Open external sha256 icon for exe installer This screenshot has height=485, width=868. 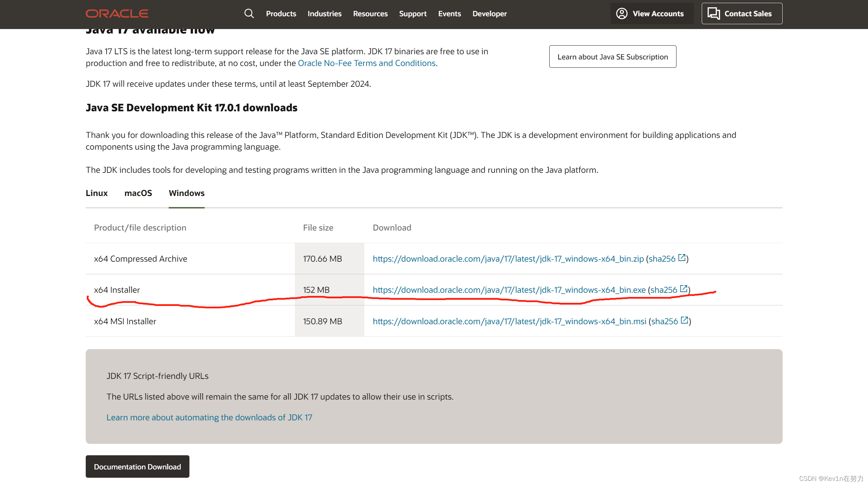pyautogui.click(x=683, y=289)
